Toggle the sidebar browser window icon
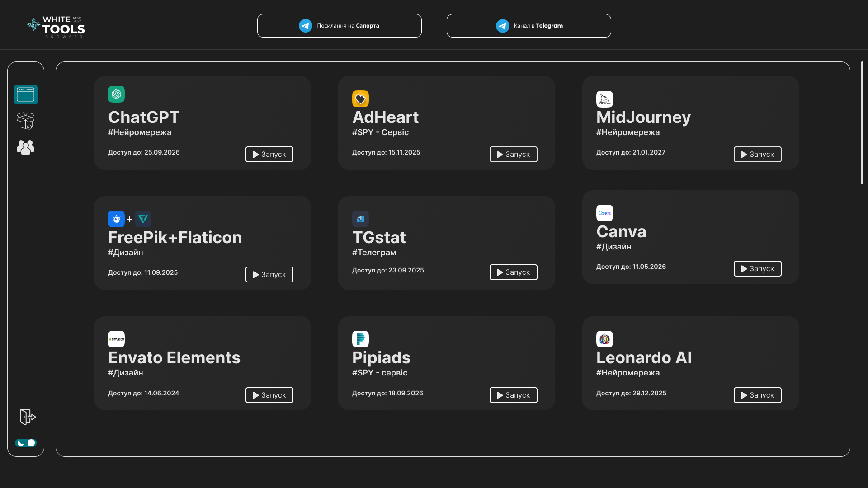 coord(26,94)
